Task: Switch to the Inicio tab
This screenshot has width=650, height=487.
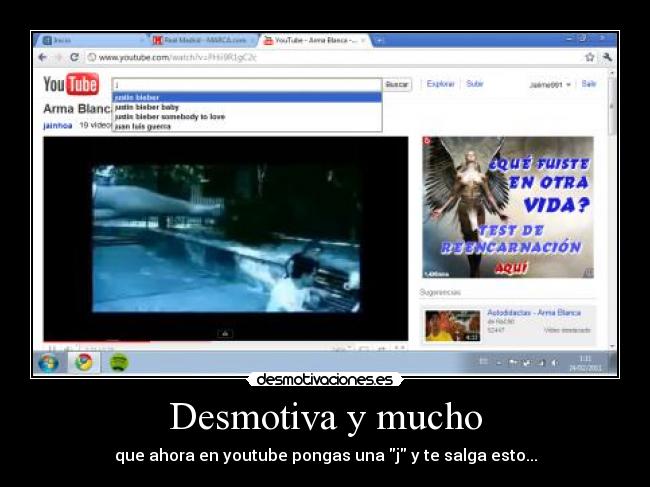Action: tap(90, 40)
